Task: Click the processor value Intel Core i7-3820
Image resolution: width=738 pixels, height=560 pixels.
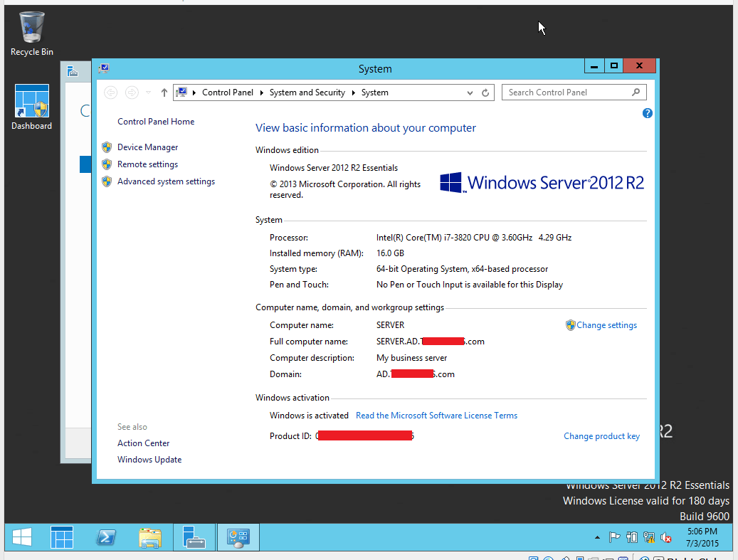Action: [473, 238]
